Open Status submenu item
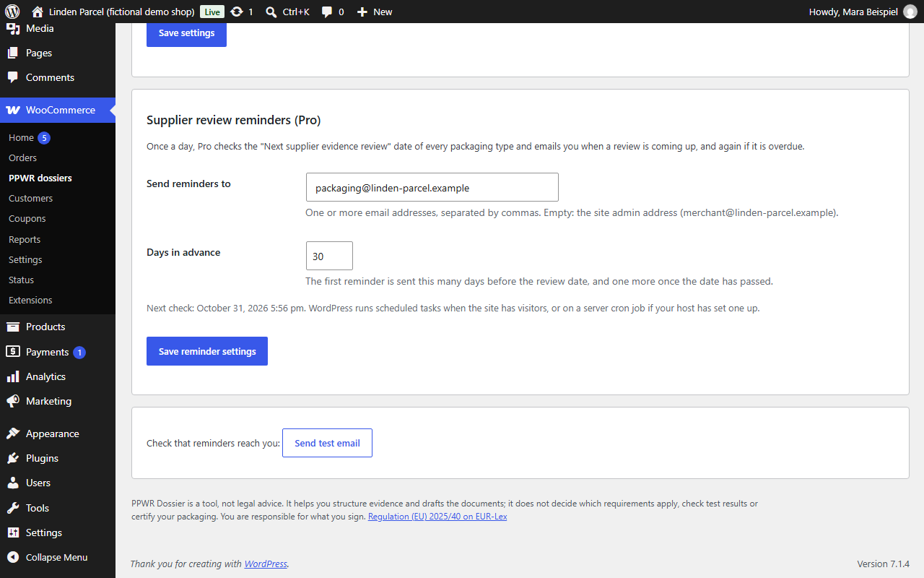This screenshot has width=924, height=578. point(21,280)
